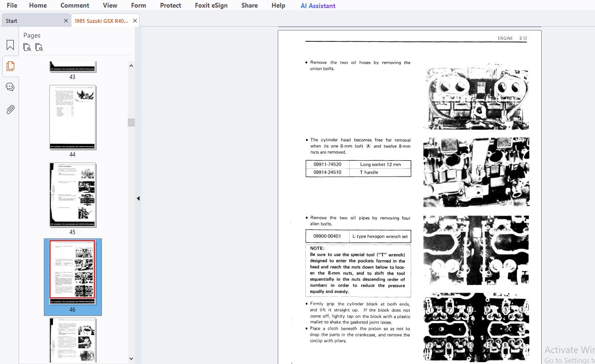Select page 46 thumbnail
This screenshot has height=364, width=595.
[72, 272]
